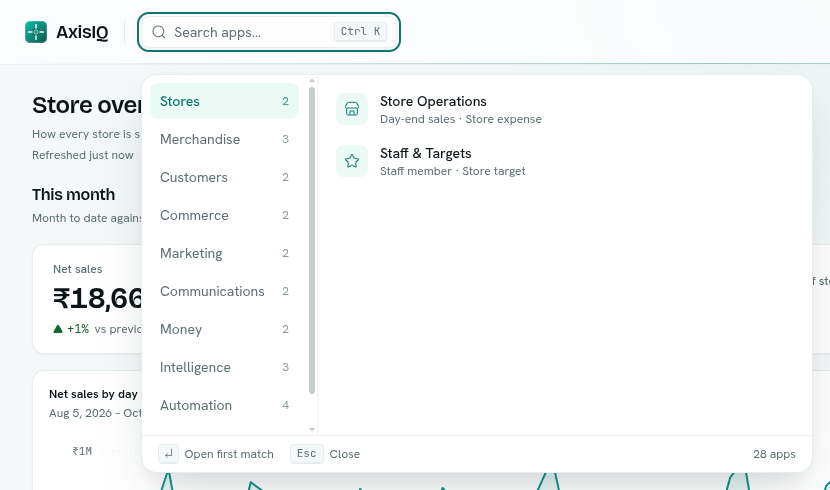
Task: Click the 'Net sales' card label
Action: coord(77,269)
